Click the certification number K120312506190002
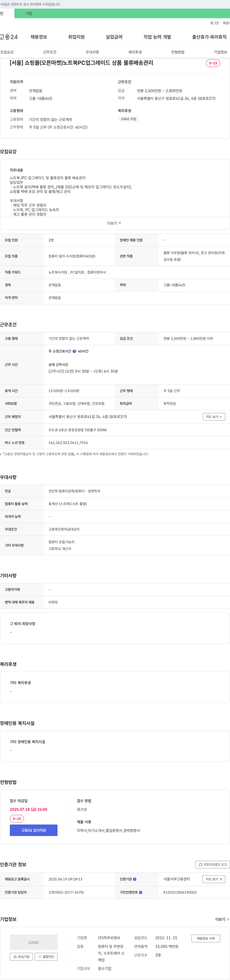Screen dimensions: 230x980 pyautogui.click(x=180, y=892)
